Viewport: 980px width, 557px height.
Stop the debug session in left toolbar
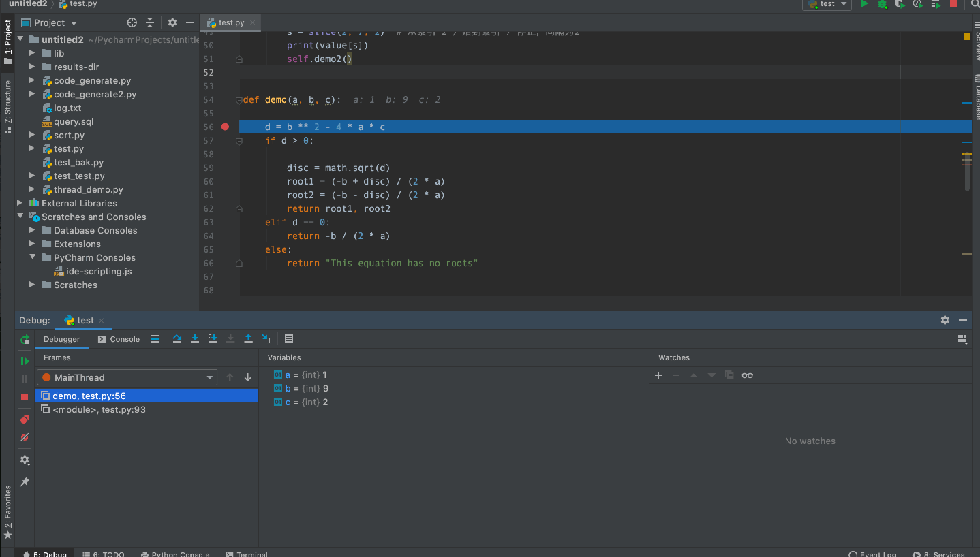coord(25,396)
